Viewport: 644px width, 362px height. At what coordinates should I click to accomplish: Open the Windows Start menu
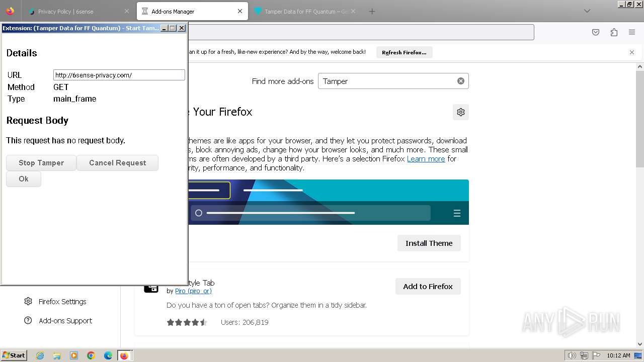[x=14, y=355]
